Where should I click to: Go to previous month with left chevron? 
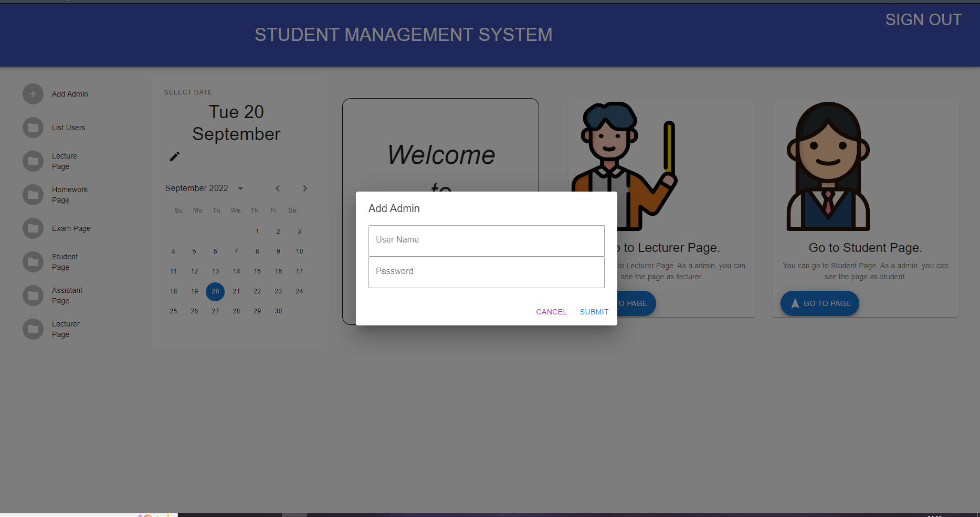click(278, 188)
